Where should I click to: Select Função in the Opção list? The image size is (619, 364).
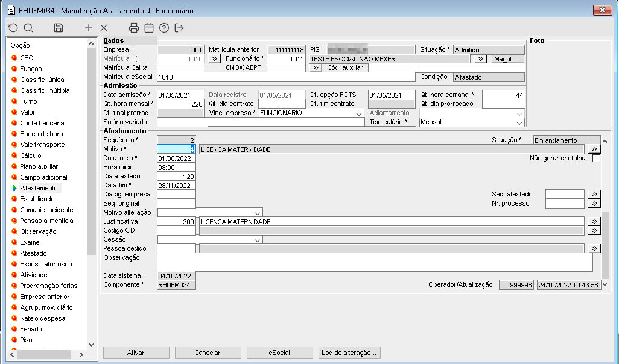click(31, 69)
